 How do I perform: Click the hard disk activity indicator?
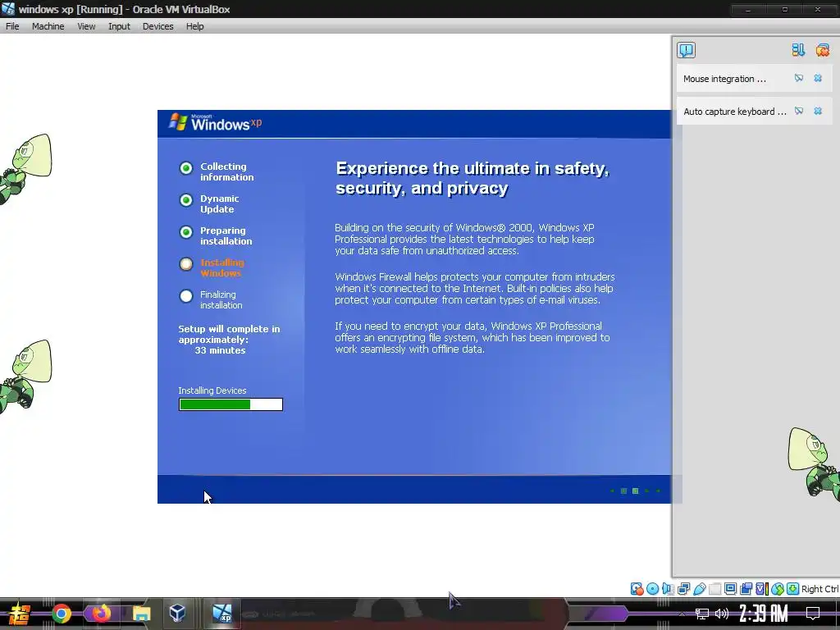click(x=637, y=589)
